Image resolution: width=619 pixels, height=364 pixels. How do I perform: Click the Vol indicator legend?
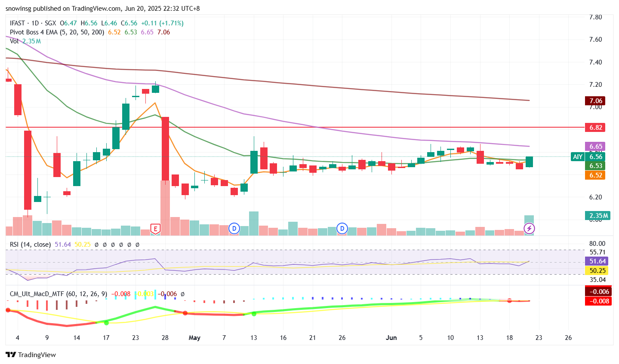(x=14, y=41)
